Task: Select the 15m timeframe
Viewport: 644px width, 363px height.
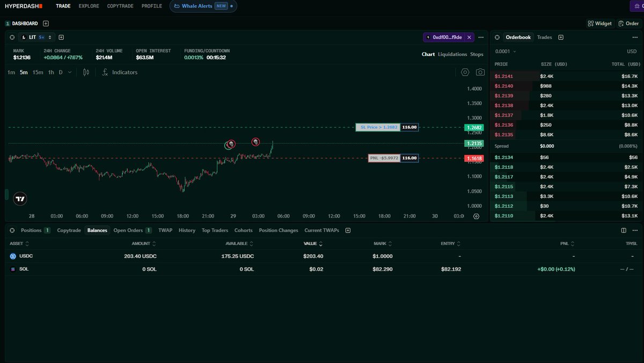Action: click(38, 72)
